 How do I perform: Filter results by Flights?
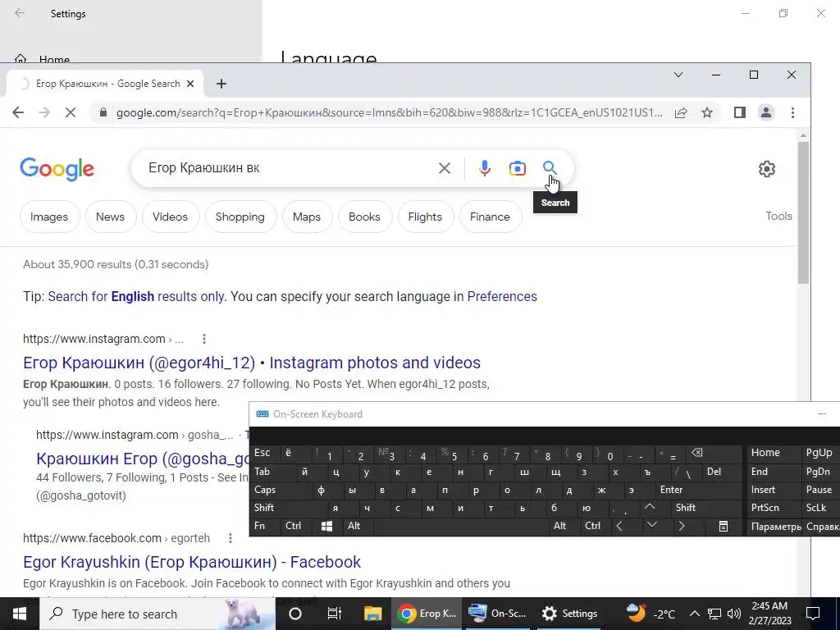425,217
